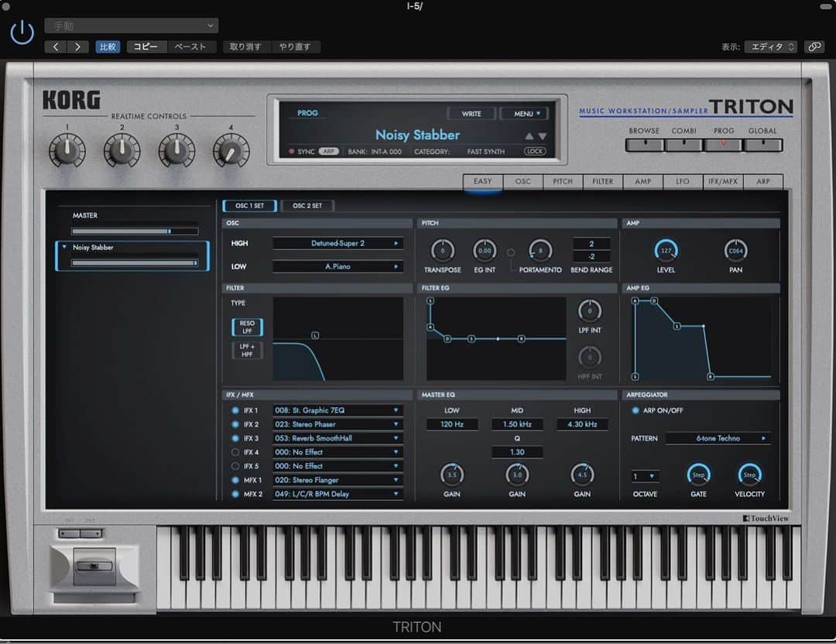The height and width of the screenshot is (644, 836).
Task: Open IFX 3 Reverb SmoothHall dropdown
Action: 338,438
